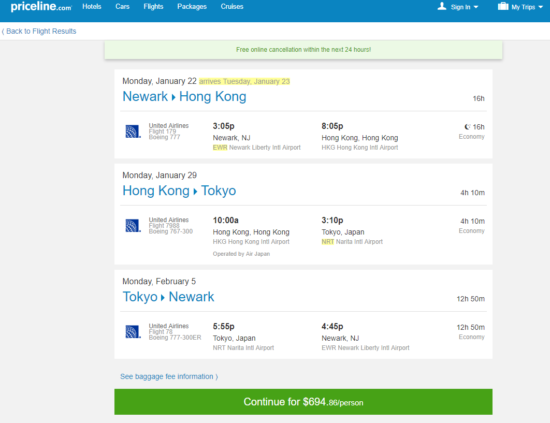Click the 3:05p departure time
This screenshot has height=423, width=550.
(223, 126)
